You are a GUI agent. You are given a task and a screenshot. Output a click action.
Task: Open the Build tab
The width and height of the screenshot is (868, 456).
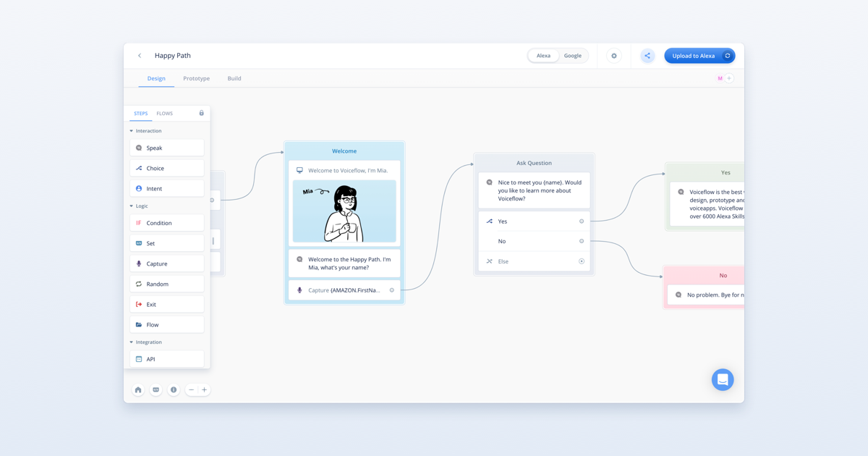pos(234,78)
